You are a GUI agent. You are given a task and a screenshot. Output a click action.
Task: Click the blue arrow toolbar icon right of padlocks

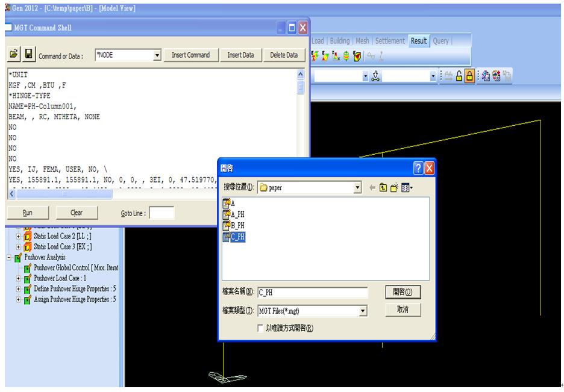pos(486,76)
